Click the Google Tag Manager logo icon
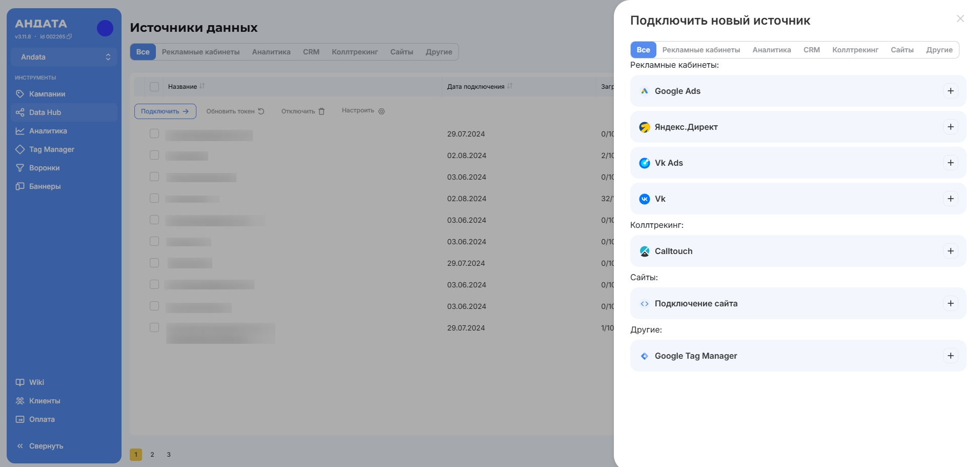 coord(645,356)
